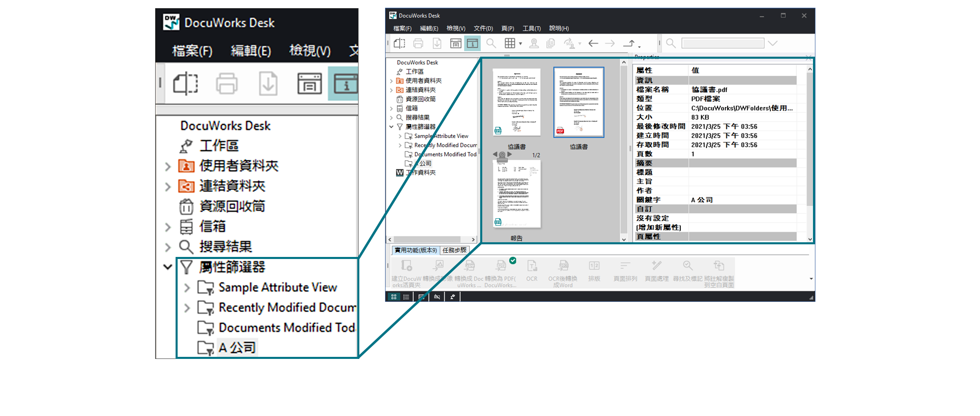The height and width of the screenshot is (416, 980).
Task: Click the Find and Mark (尋找及標記) icon
Action: point(688,267)
